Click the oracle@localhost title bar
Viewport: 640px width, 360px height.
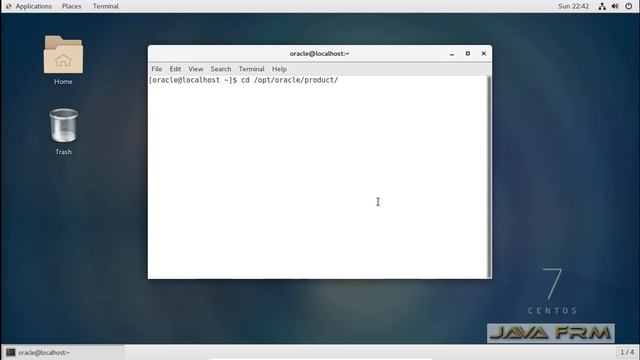[320, 53]
